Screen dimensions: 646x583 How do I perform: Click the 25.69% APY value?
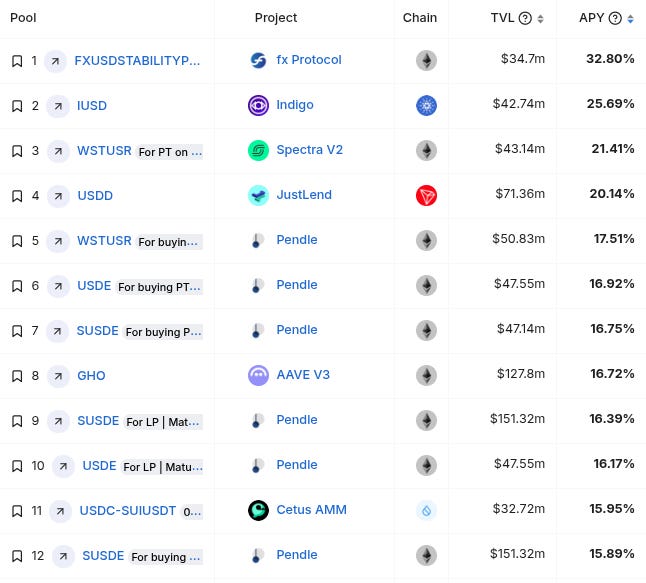(611, 104)
